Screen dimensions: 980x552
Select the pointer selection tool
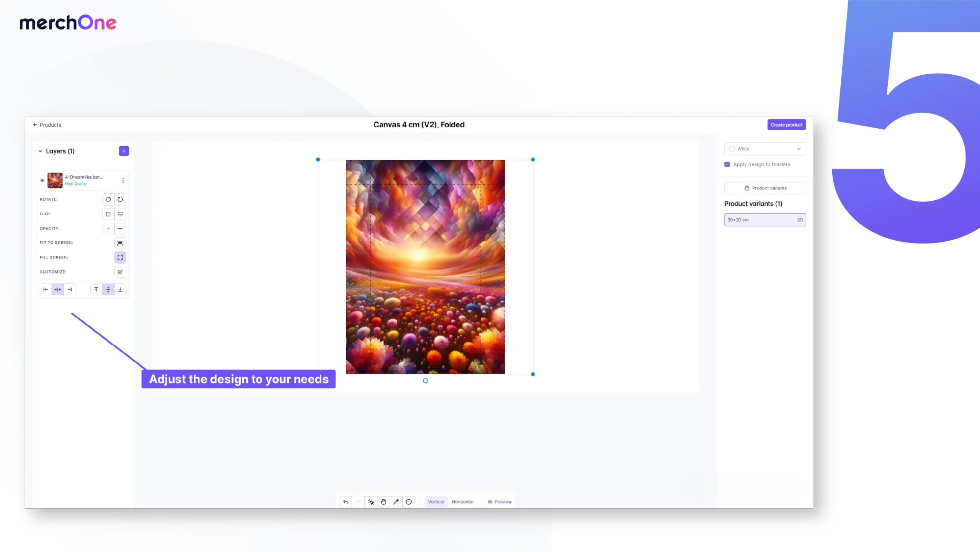coord(371,502)
